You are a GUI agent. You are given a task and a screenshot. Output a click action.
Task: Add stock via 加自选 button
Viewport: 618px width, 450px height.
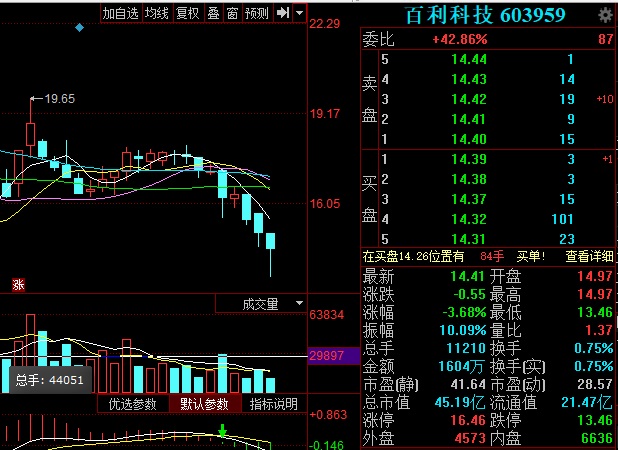[x=120, y=13]
